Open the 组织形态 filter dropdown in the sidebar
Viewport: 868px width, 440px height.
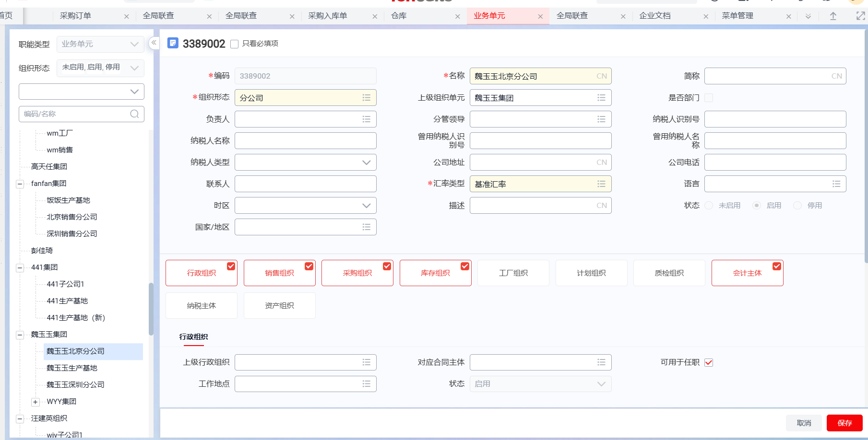tap(135, 68)
